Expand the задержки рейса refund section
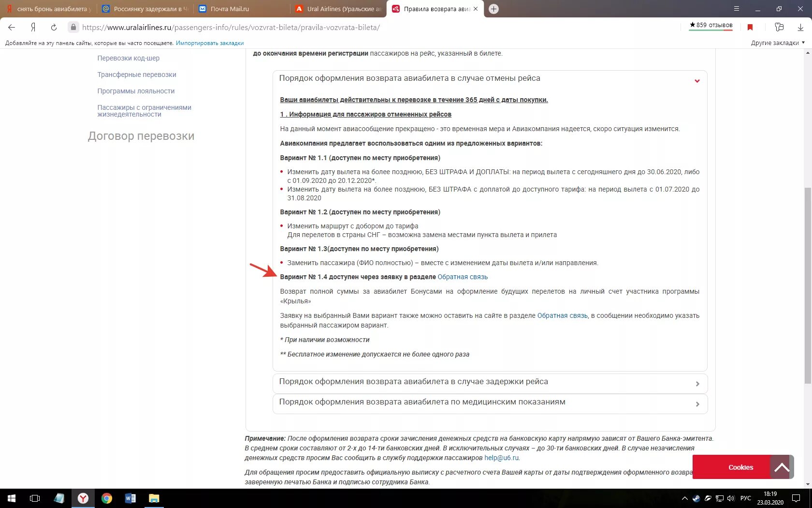 click(490, 383)
